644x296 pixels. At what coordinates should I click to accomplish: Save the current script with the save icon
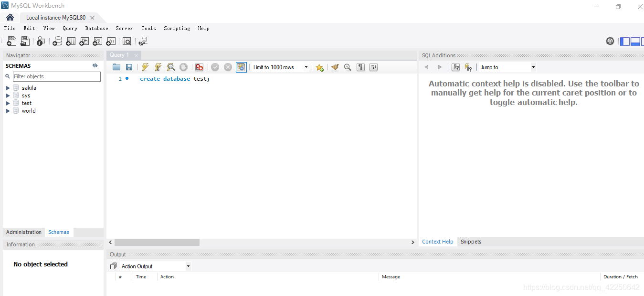point(129,67)
